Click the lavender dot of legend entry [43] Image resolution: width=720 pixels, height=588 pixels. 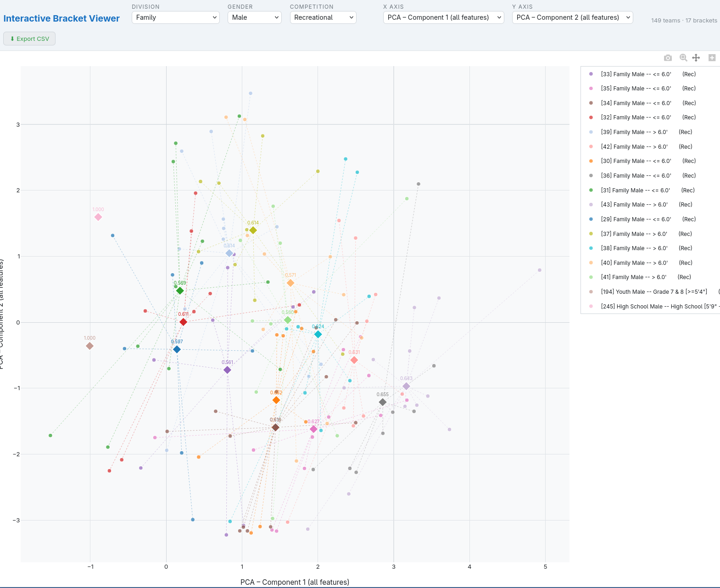591,205
